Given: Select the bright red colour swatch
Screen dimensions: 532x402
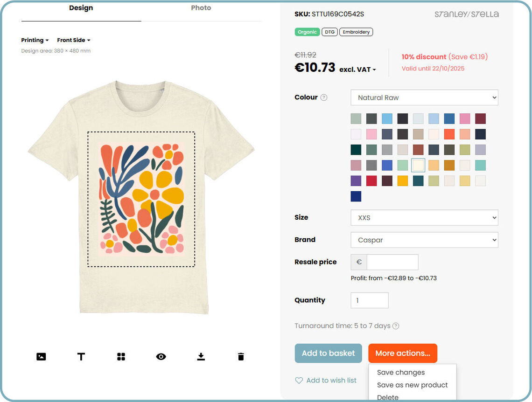Looking at the screenshot, I should (x=371, y=181).
